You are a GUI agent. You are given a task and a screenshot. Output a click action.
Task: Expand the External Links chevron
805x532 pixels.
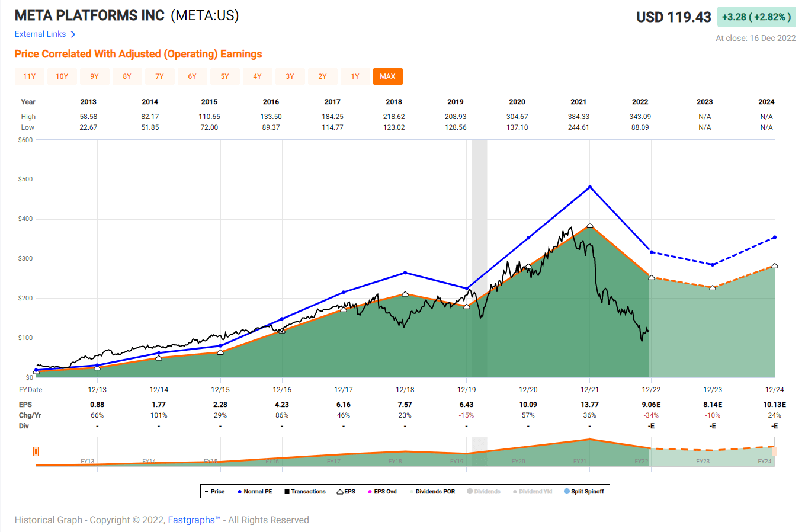point(73,34)
